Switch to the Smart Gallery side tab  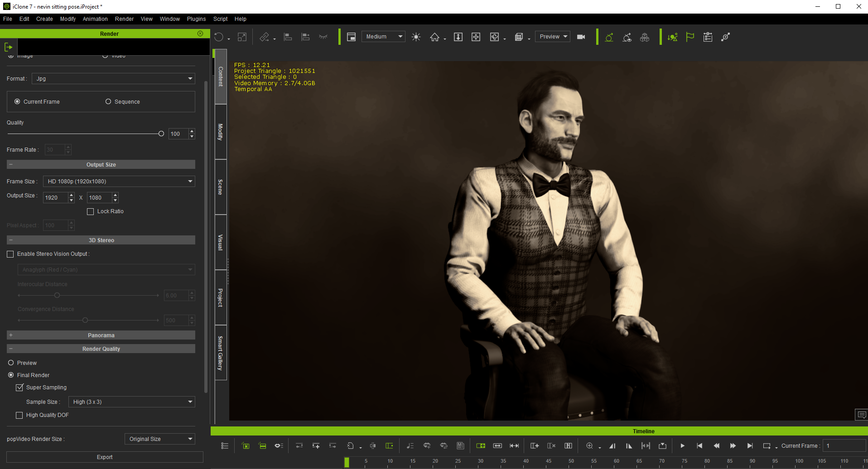click(221, 353)
